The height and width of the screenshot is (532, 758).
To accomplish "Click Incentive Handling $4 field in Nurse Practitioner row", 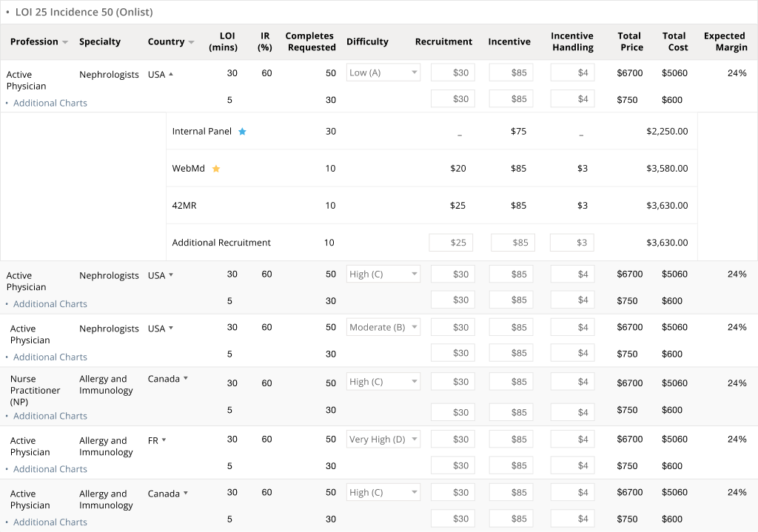I will [x=572, y=382].
